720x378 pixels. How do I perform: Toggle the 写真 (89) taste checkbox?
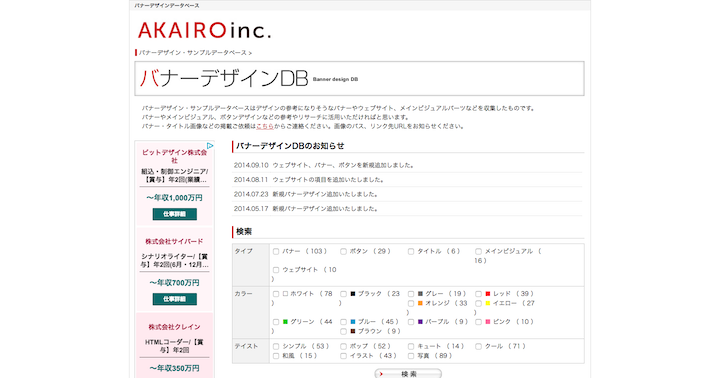pos(411,356)
